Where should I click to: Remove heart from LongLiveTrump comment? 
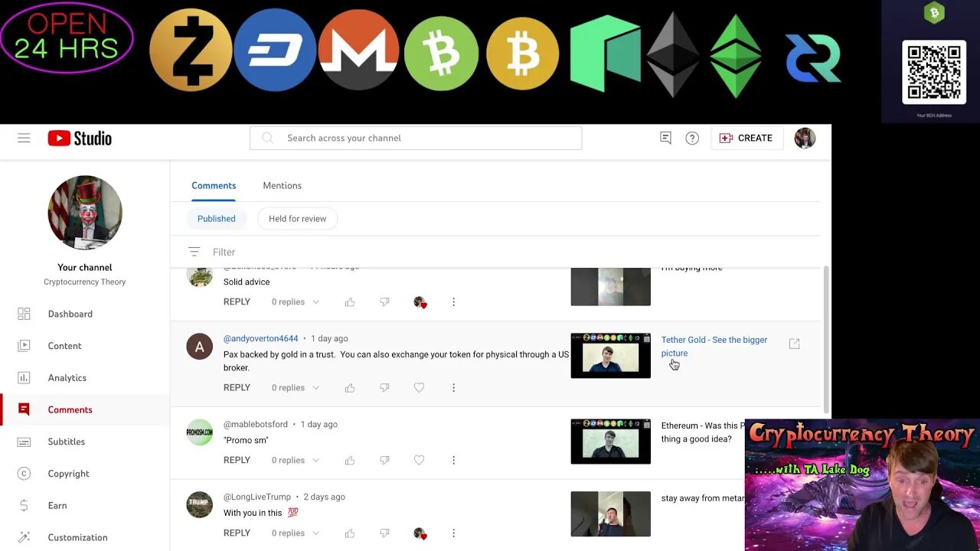420,533
